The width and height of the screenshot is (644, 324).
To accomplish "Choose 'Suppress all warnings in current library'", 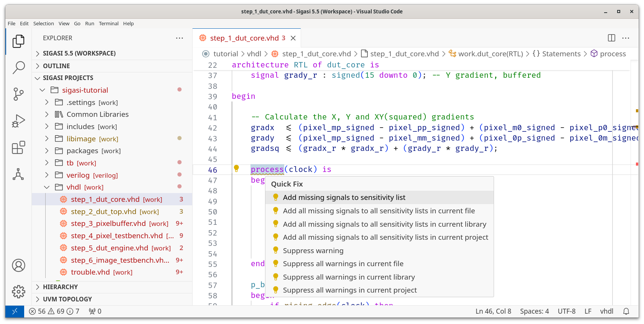I will 379,277.
